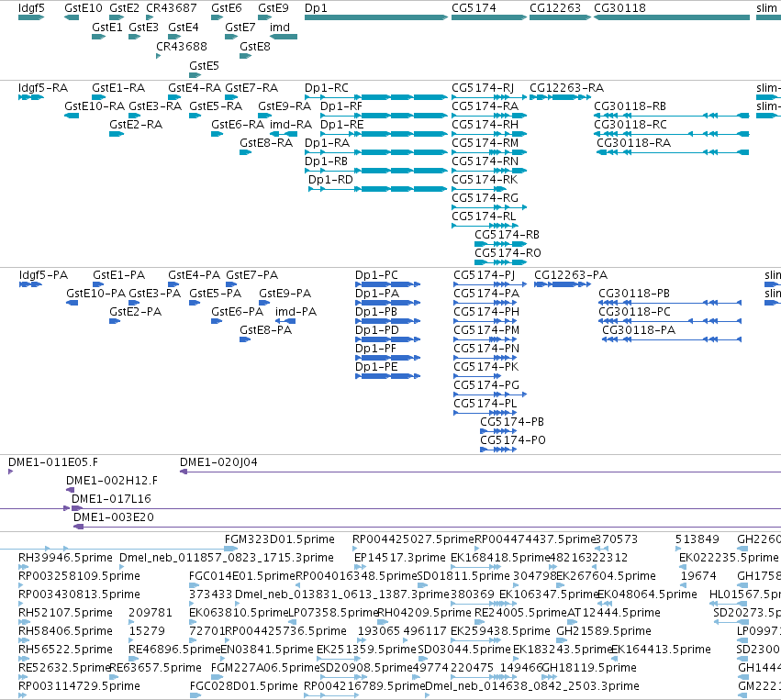
Task: Click EST AT12444.5prime label
Action: point(614,613)
